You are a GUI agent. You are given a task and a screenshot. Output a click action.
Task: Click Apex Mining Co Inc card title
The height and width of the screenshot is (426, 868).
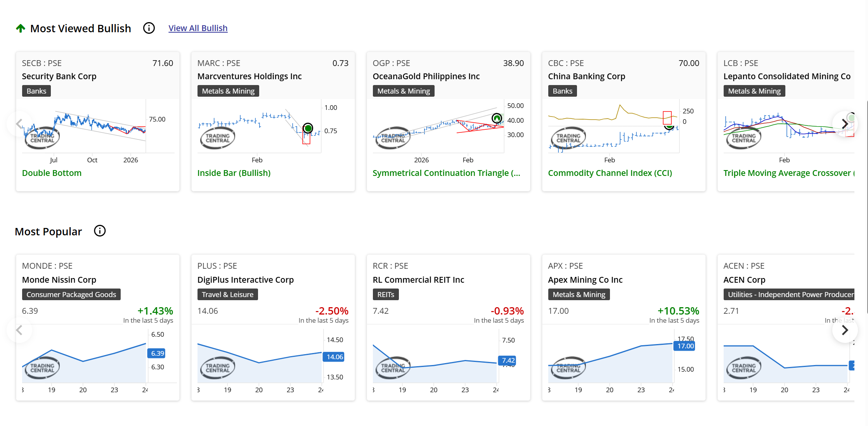pyautogui.click(x=585, y=280)
